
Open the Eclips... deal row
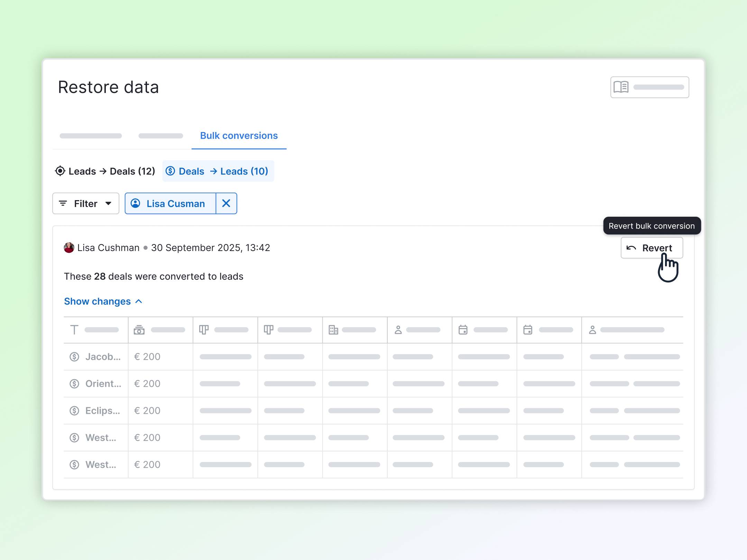(102, 411)
